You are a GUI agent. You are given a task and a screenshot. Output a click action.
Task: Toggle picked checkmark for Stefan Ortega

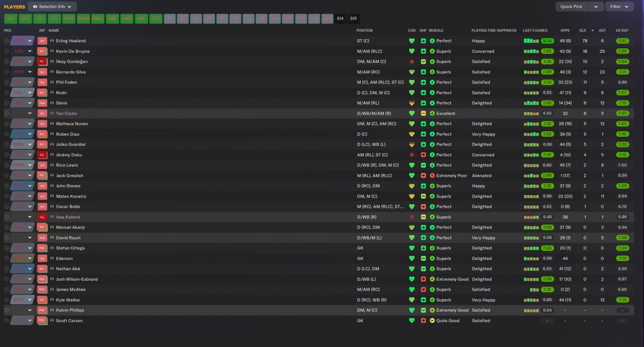click(x=7, y=248)
